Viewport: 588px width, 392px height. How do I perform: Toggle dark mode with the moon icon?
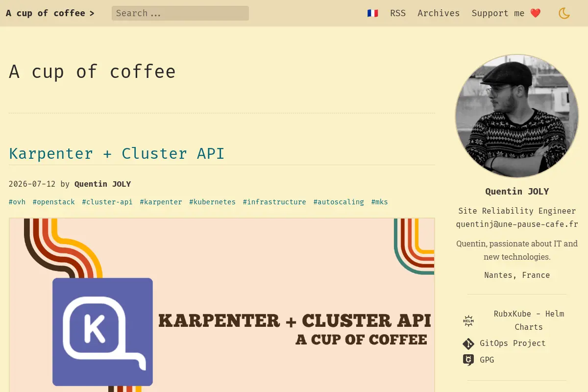(564, 13)
